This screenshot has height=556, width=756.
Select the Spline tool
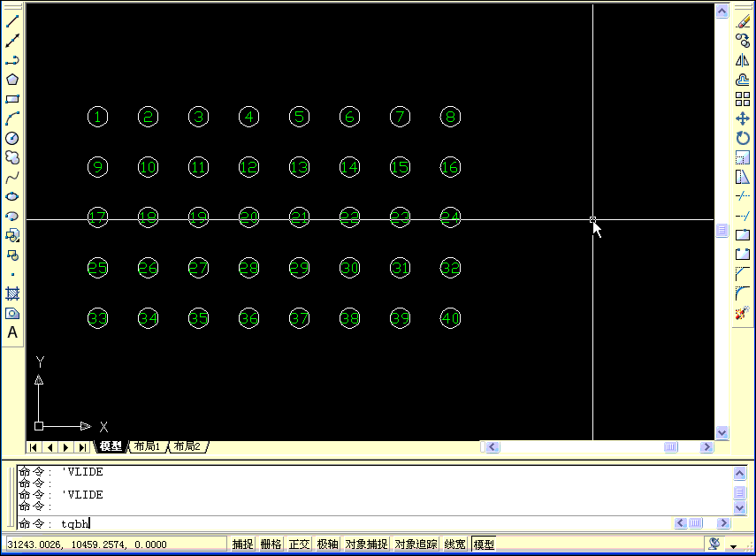[12, 178]
